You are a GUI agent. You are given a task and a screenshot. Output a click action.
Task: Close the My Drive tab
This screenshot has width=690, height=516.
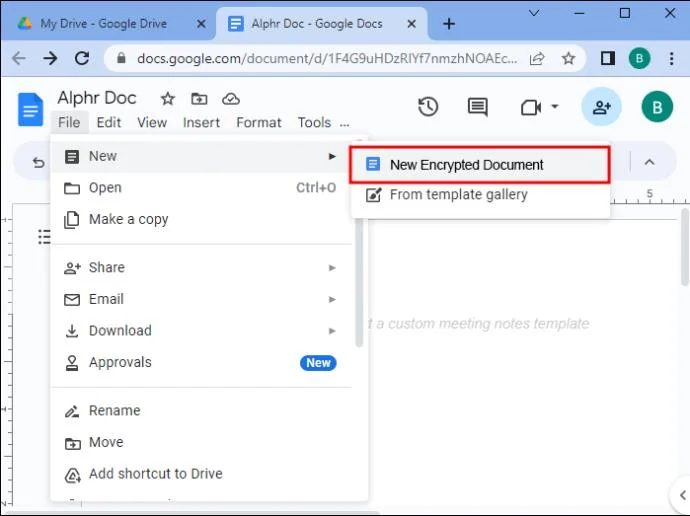click(x=201, y=24)
